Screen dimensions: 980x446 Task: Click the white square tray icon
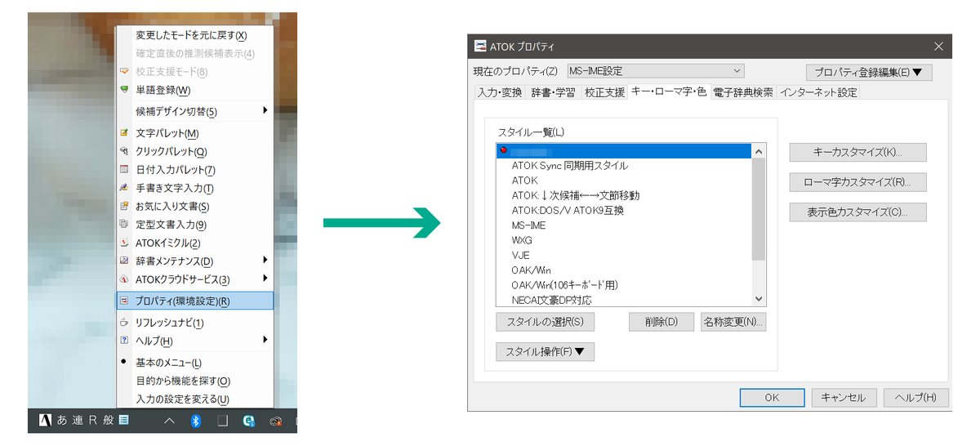pyautogui.click(x=221, y=421)
